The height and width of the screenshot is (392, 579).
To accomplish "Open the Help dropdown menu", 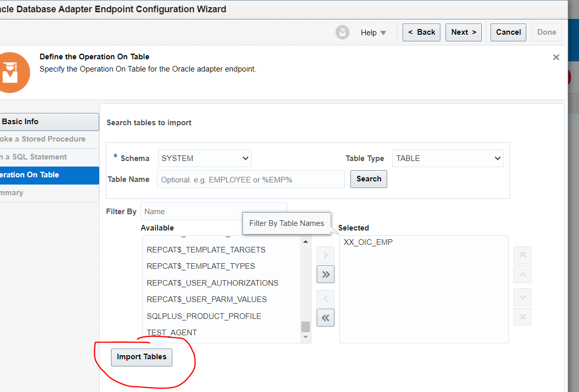I will tap(373, 32).
